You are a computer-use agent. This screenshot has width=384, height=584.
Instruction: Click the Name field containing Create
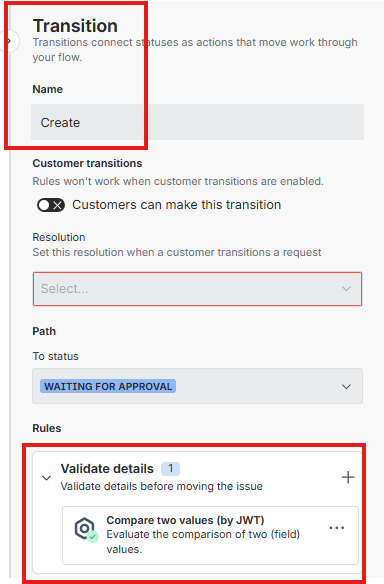tap(197, 122)
